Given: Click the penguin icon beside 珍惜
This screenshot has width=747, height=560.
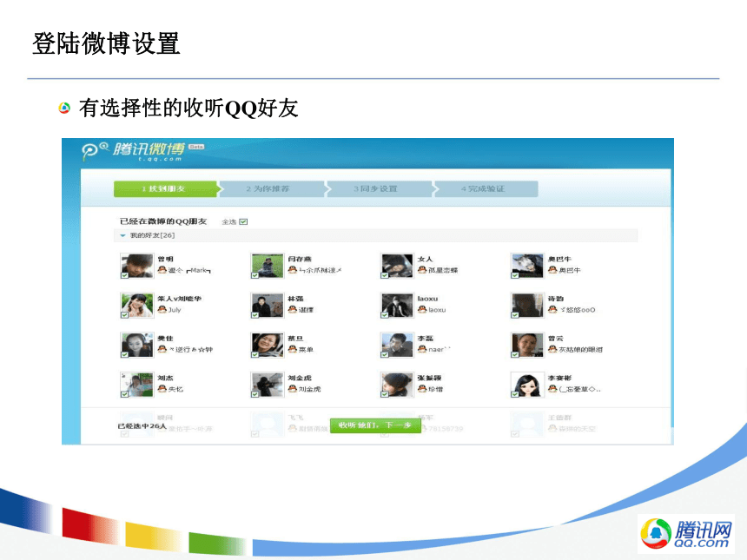Looking at the screenshot, I should pyautogui.click(x=422, y=389).
